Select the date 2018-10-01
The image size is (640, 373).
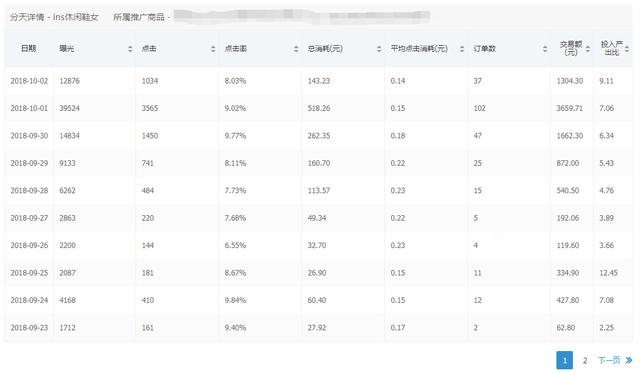(29, 108)
